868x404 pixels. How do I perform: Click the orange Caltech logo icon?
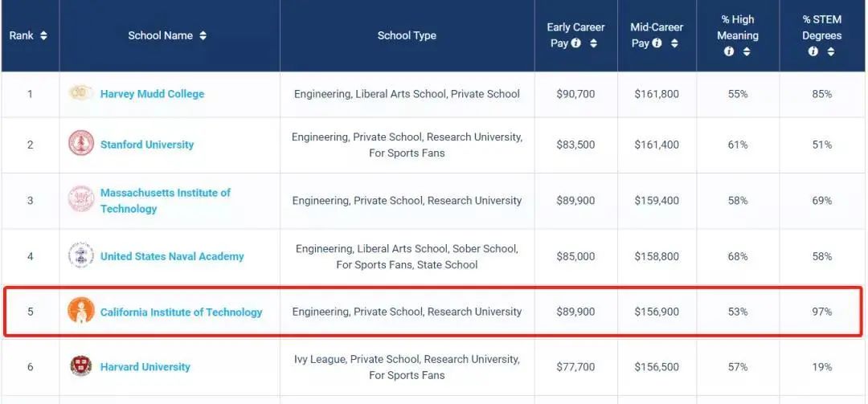click(81, 312)
